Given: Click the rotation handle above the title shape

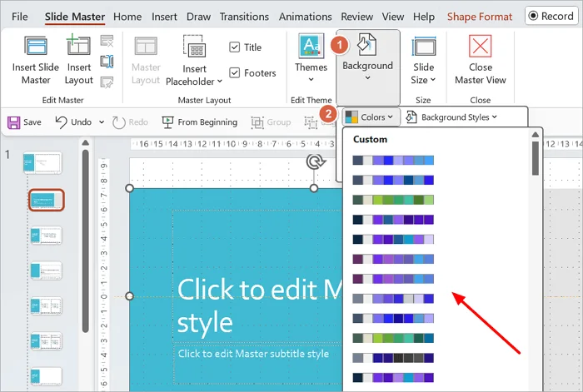Looking at the screenshot, I should 316,162.
